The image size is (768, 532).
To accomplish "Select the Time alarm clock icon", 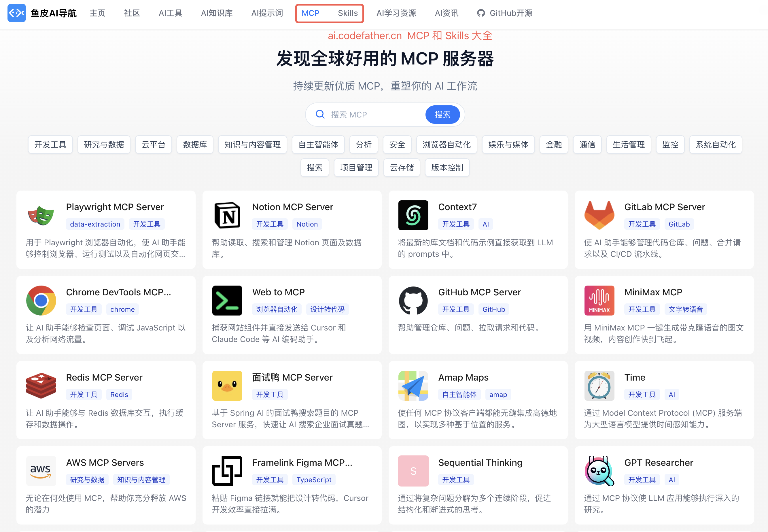I will 599,386.
